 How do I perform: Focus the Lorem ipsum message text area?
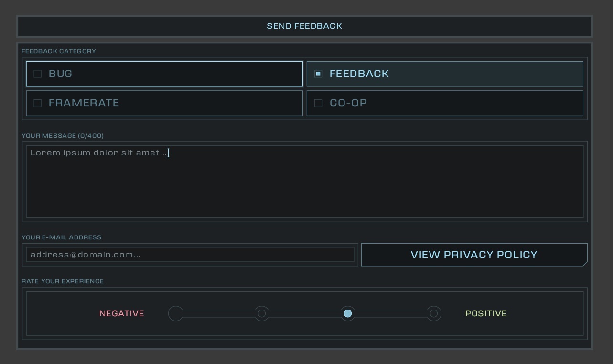304,182
